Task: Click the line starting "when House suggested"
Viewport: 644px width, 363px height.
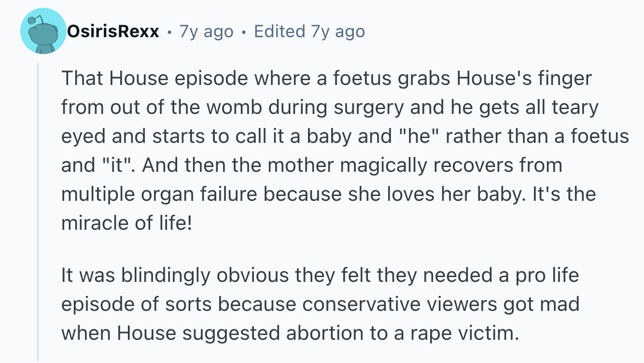Action: tap(290, 334)
